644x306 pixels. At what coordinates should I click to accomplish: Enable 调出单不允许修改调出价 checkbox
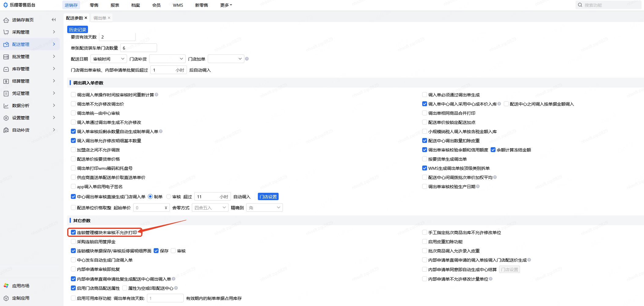[x=73, y=104]
